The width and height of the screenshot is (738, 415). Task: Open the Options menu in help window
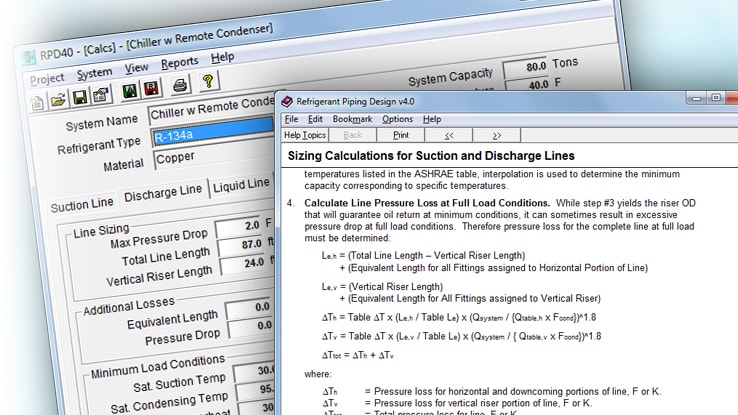click(397, 119)
